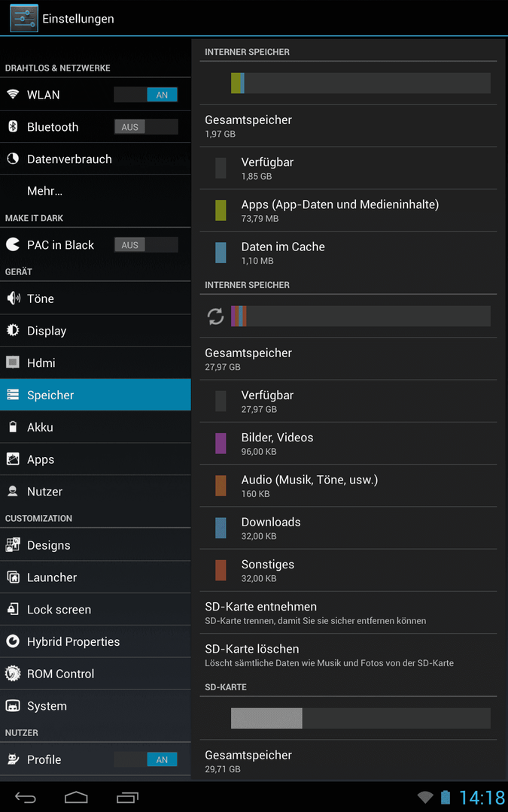Enable the Bluetooth toggle
Image resolution: width=508 pixels, height=812 pixels.
coord(146,126)
